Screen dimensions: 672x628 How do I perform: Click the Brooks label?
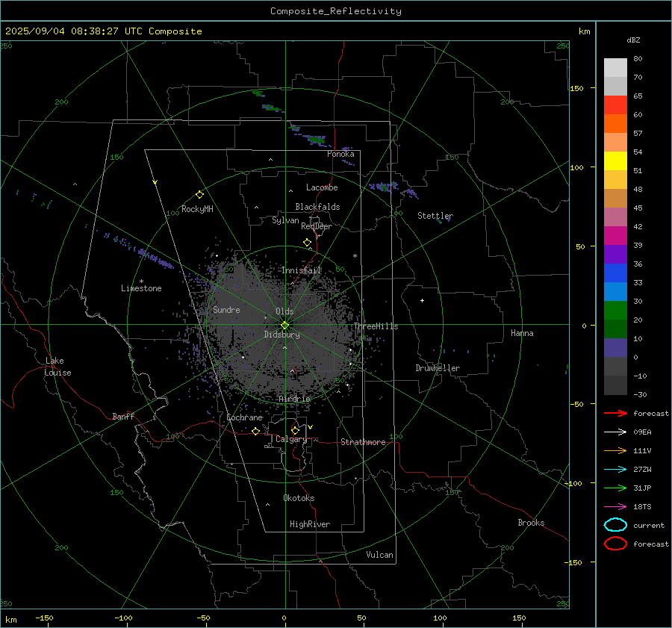click(x=531, y=523)
